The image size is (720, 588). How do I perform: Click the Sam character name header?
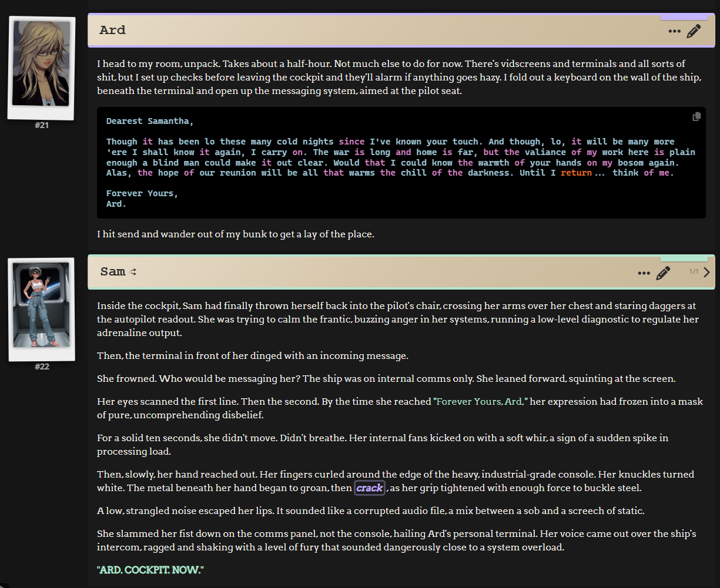[x=113, y=271]
